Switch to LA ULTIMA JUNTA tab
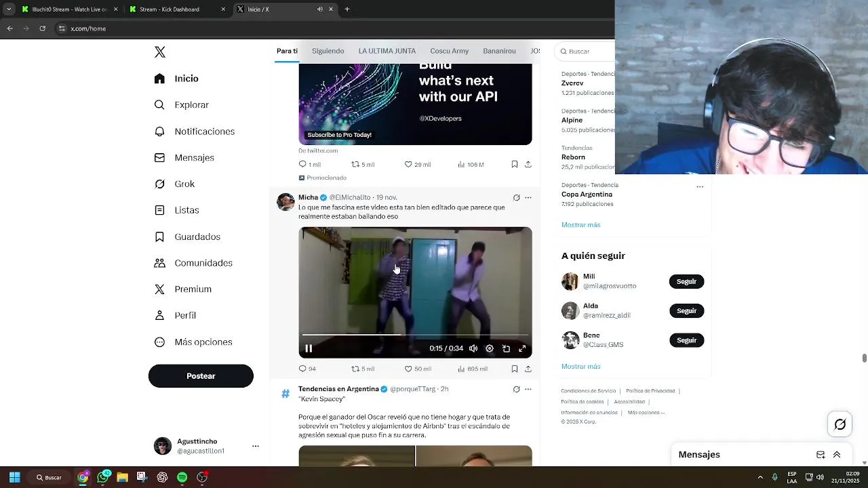 pyautogui.click(x=387, y=51)
